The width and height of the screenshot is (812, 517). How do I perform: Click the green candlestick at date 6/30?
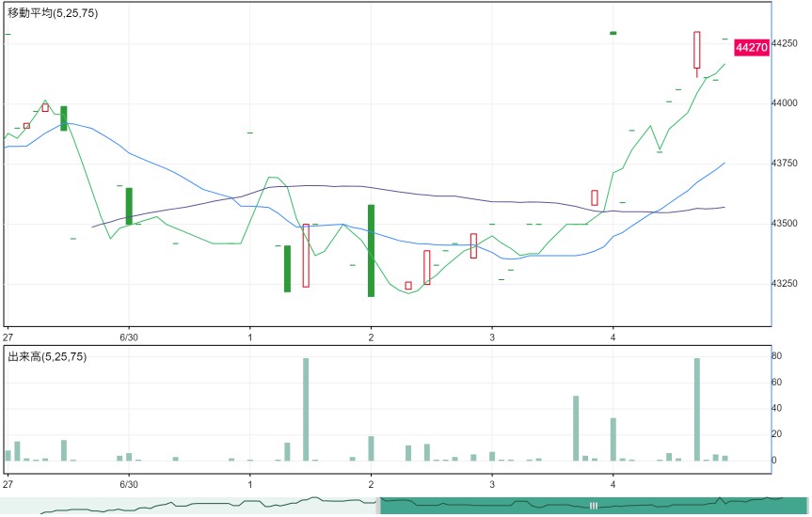point(129,206)
